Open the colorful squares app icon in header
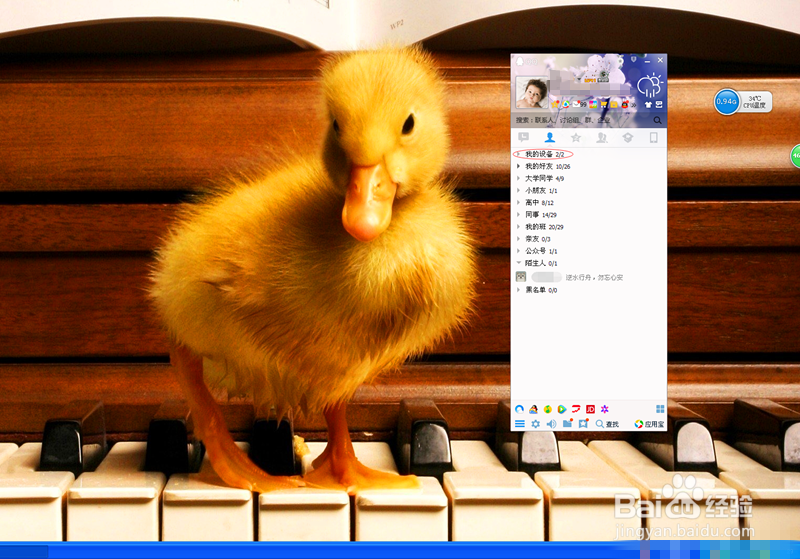The height and width of the screenshot is (559, 800). 593,104
